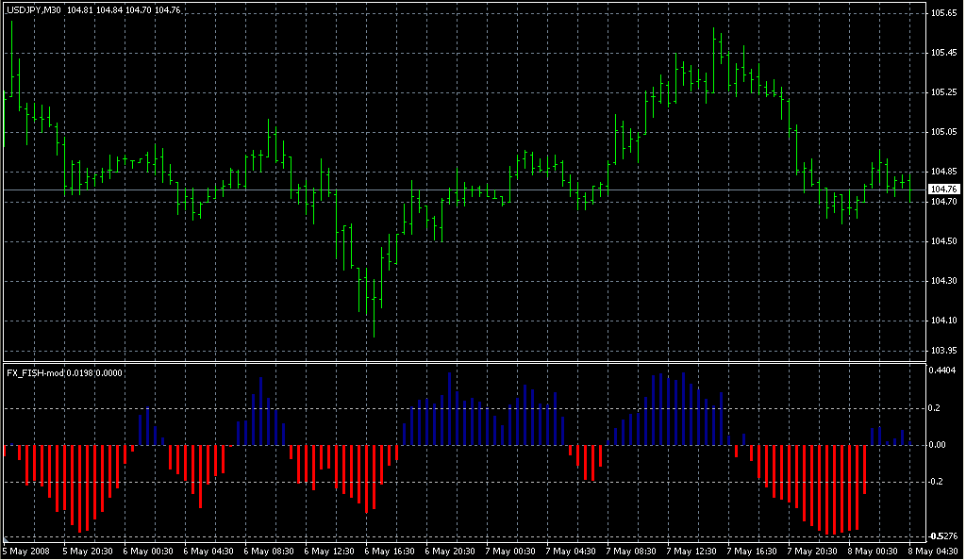Click the 6 May 12:30 time label

329,552
